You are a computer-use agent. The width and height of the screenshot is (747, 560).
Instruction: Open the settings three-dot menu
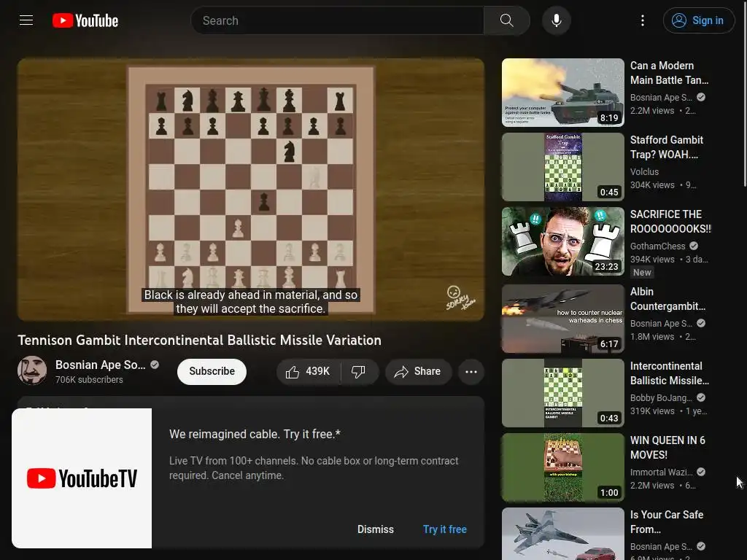[643, 20]
